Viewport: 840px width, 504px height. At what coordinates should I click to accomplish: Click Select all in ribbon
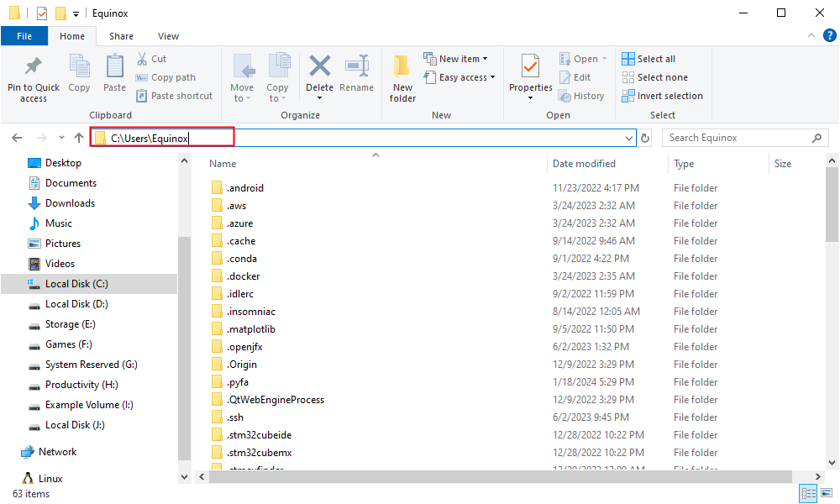(x=648, y=59)
